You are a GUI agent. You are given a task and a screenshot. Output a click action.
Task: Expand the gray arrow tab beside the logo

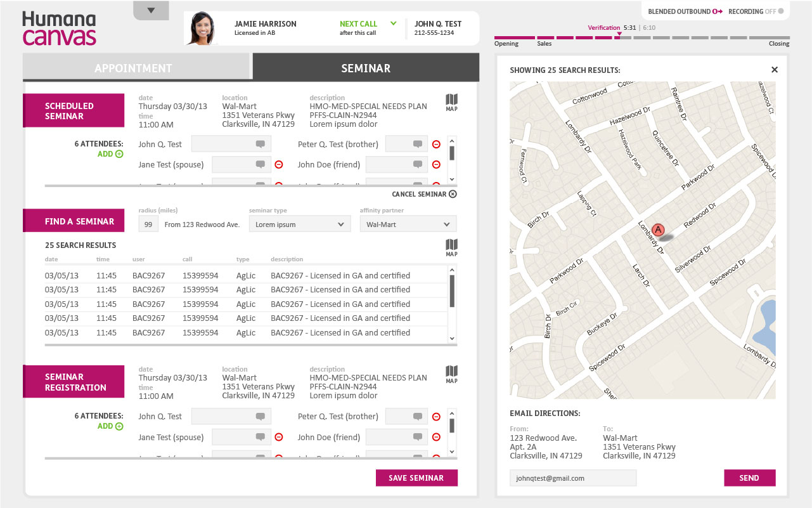(151, 10)
